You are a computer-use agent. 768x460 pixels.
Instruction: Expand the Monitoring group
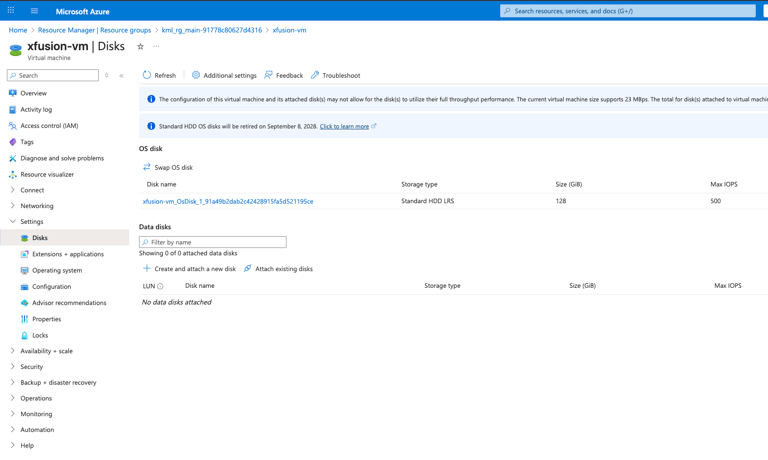coord(36,414)
